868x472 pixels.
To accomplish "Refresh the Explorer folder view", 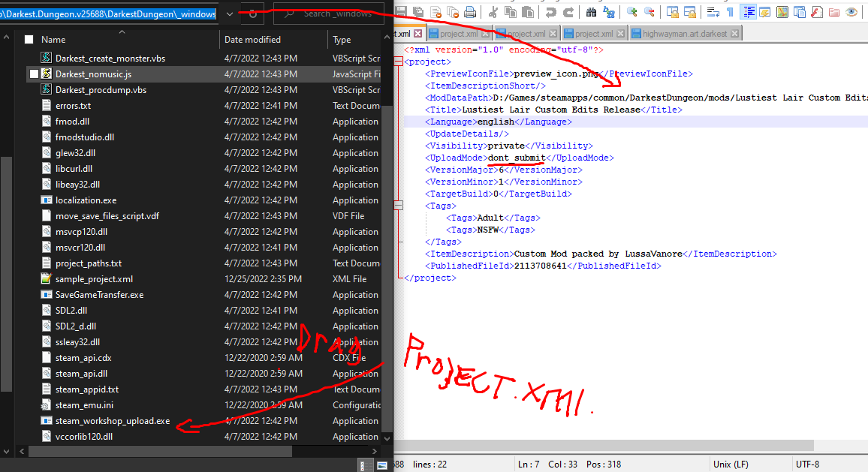I will 253,14.
